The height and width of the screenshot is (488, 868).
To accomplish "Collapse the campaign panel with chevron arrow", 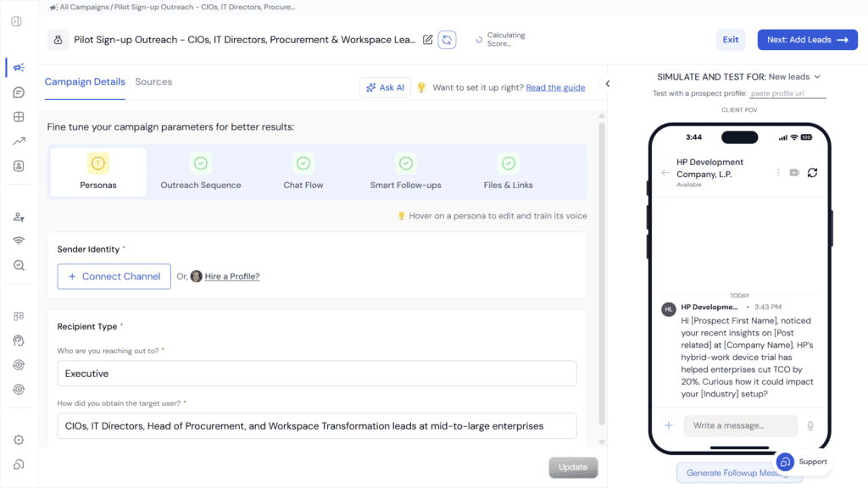I will [608, 84].
